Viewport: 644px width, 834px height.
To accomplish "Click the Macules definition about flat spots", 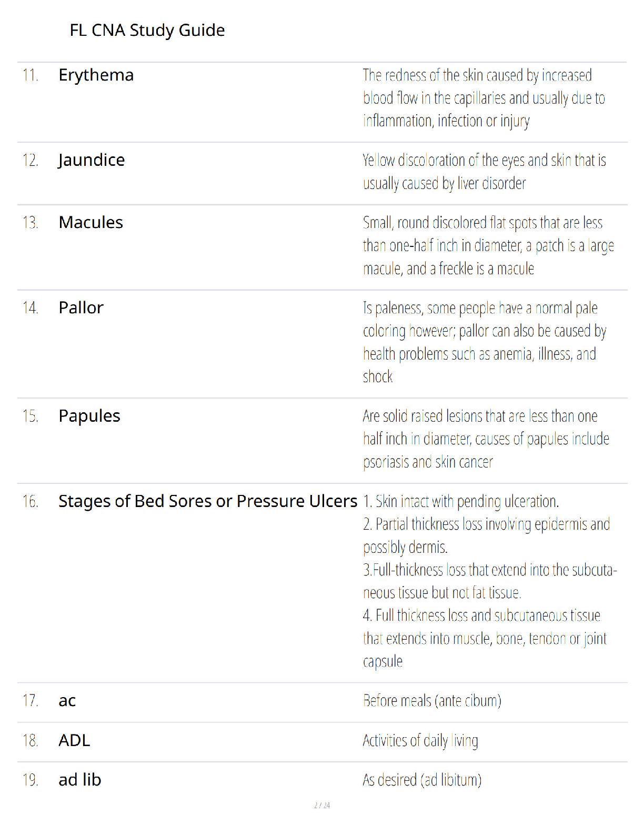I will pyautogui.click(x=488, y=246).
